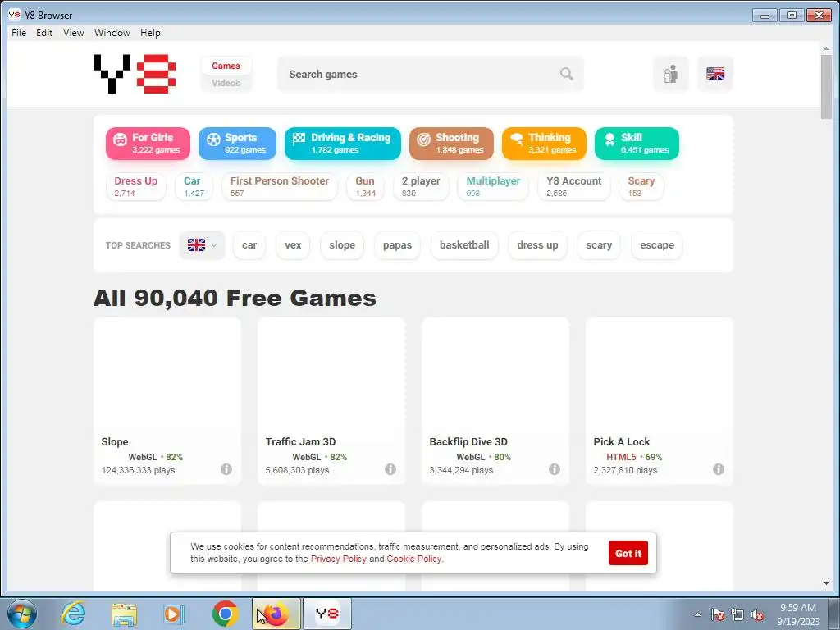Open the Help menu

(x=150, y=33)
